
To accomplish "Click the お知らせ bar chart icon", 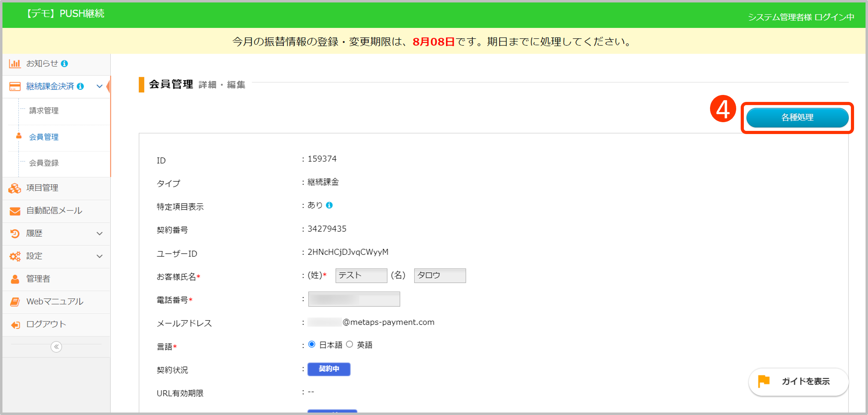I will 15,64.
